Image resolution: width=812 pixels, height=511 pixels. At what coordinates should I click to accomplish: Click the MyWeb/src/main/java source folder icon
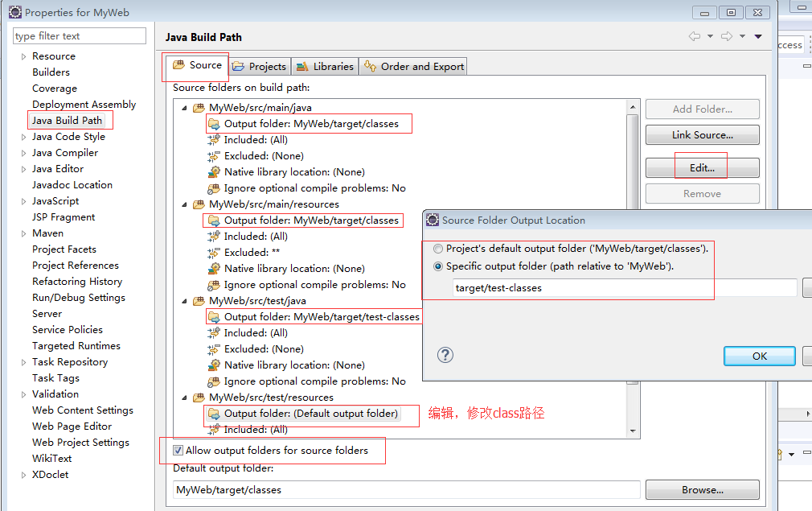point(199,108)
